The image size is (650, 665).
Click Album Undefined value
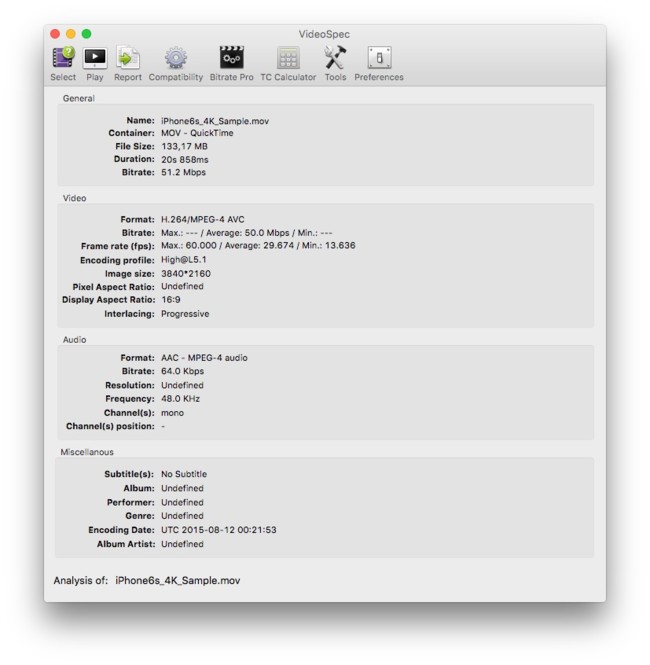tap(182, 488)
